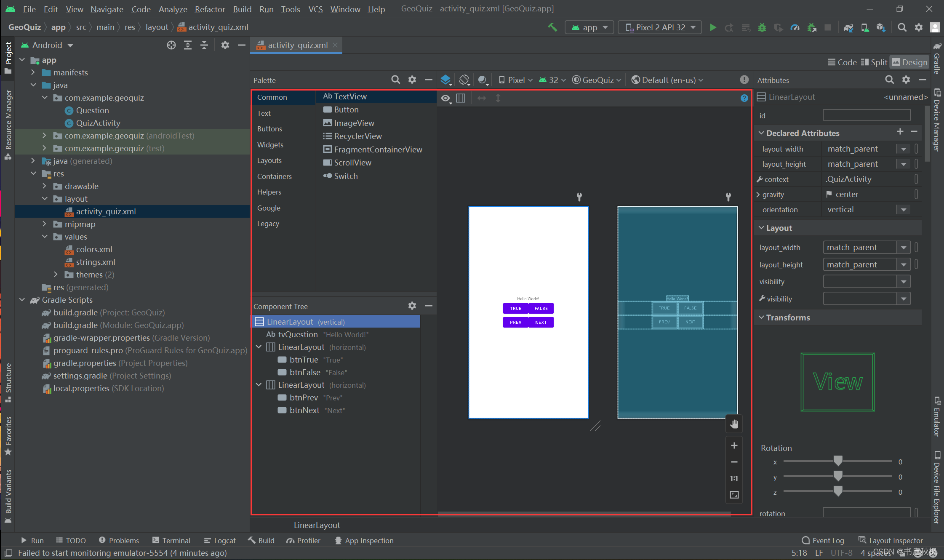This screenshot has height=560, width=944.
Task: Click Expand All in the Project panel
Action: pyautogui.click(x=188, y=45)
